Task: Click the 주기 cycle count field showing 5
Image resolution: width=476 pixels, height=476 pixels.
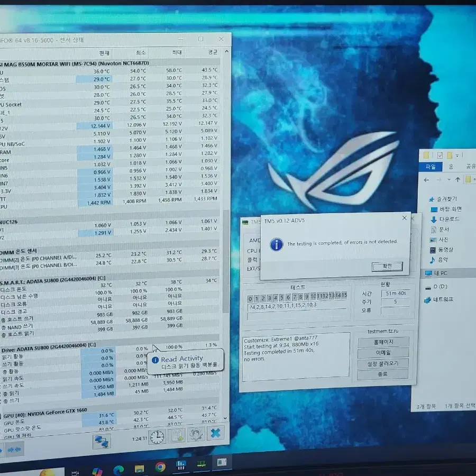Action: (x=396, y=302)
